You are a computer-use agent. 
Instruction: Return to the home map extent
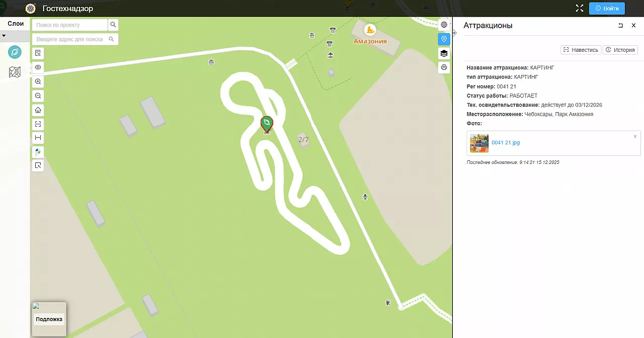click(x=38, y=110)
